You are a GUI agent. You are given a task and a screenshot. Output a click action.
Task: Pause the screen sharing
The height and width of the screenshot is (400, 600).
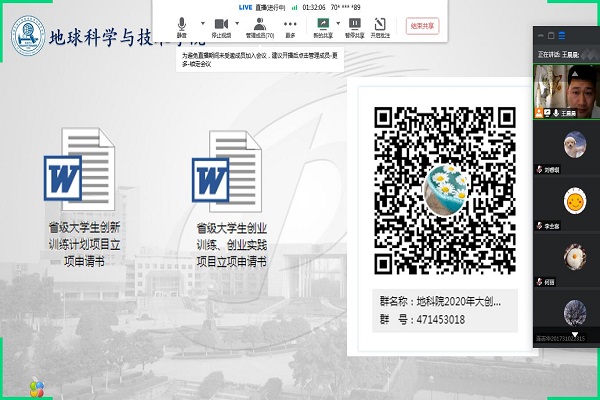point(353,25)
